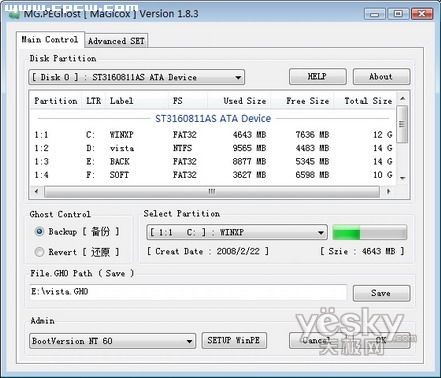
Task: Click the LTR column header
Action: (x=93, y=101)
